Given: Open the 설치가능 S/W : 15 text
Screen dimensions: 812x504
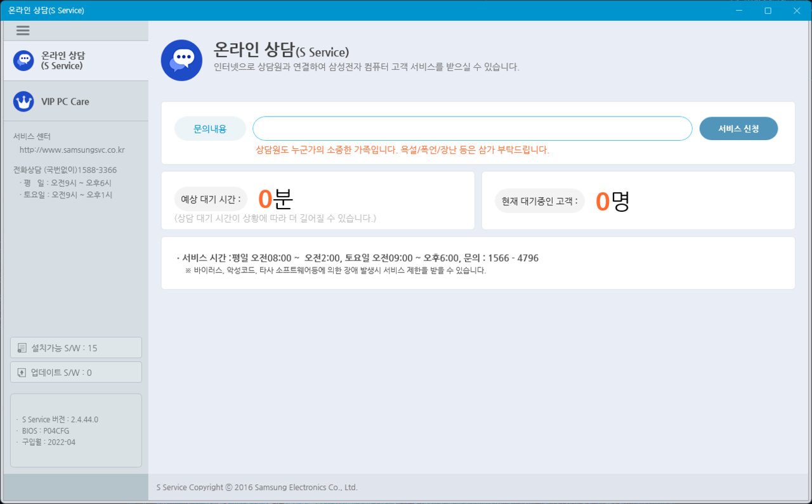Looking at the screenshot, I should click(64, 348).
